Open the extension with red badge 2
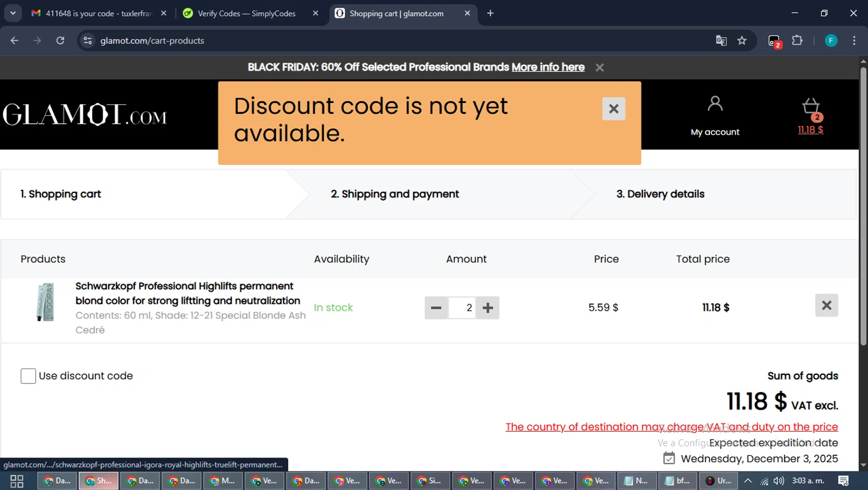The height and width of the screenshot is (490, 868). click(774, 41)
